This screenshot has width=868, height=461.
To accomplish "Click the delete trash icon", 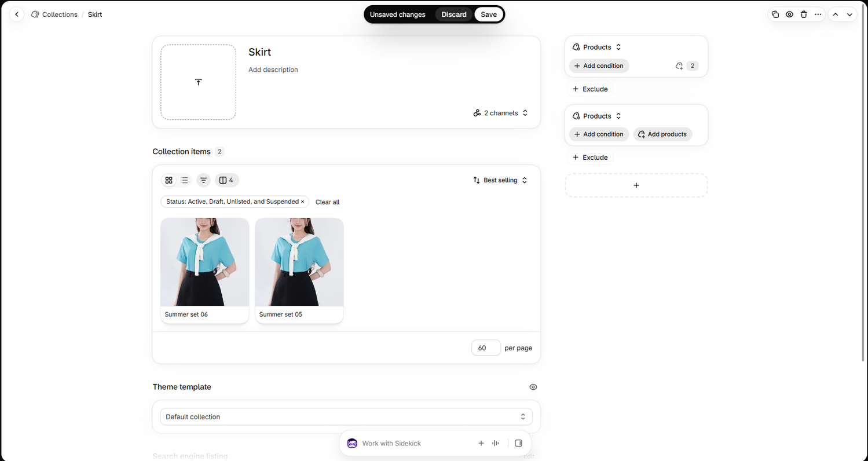I will (x=804, y=14).
